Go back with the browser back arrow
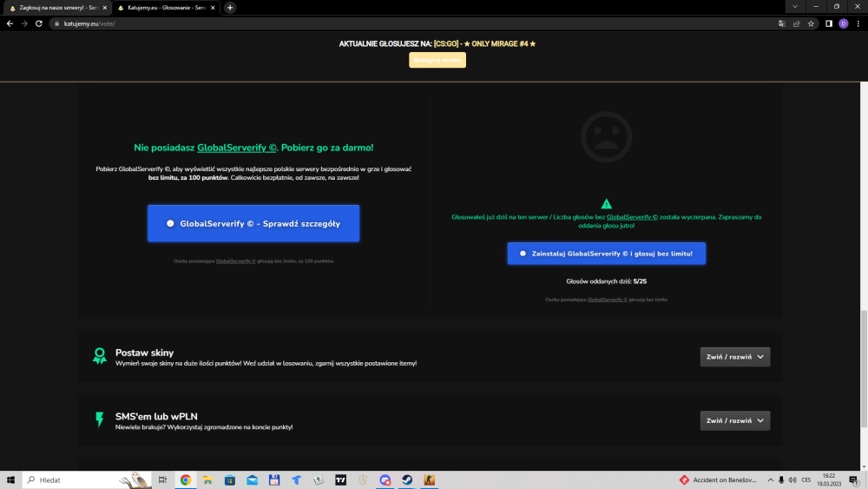 click(10, 23)
